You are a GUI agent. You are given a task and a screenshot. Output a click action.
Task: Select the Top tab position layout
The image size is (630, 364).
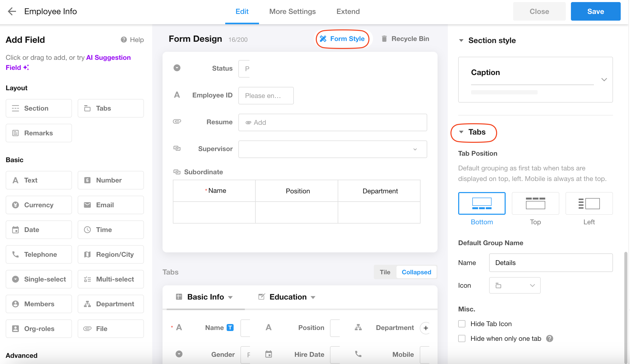535,203
